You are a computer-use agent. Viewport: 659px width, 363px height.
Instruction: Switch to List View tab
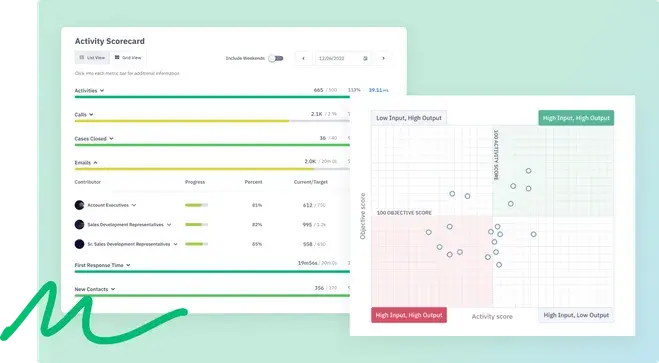pyautogui.click(x=92, y=58)
